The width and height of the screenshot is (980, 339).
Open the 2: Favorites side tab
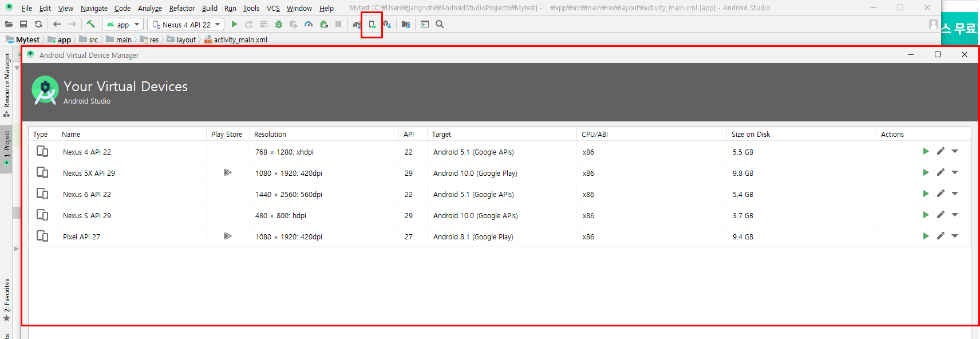[x=6, y=300]
